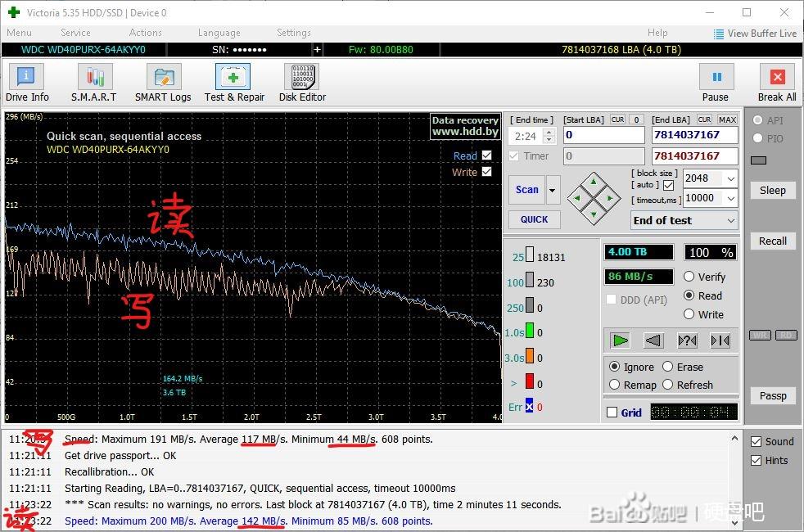Click the WR indicator button

pyautogui.click(x=760, y=336)
